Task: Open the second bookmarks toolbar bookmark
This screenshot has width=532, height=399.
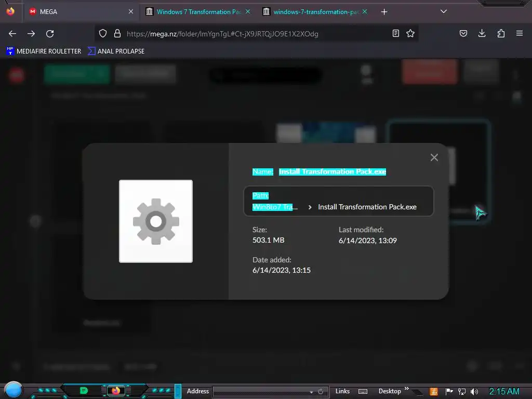Action: click(116, 51)
